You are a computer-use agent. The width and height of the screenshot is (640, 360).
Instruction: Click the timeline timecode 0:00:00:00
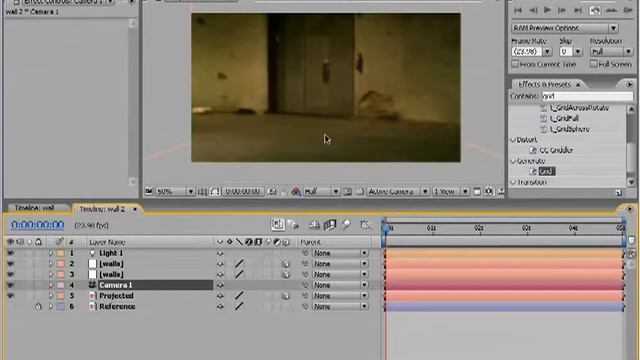[x=38, y=225]
